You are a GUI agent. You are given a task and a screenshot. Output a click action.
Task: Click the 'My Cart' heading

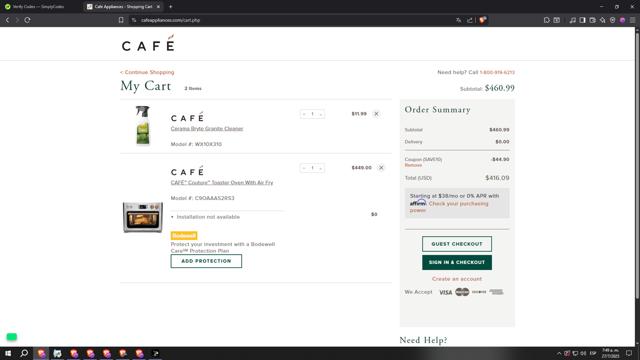pos(146,86)
